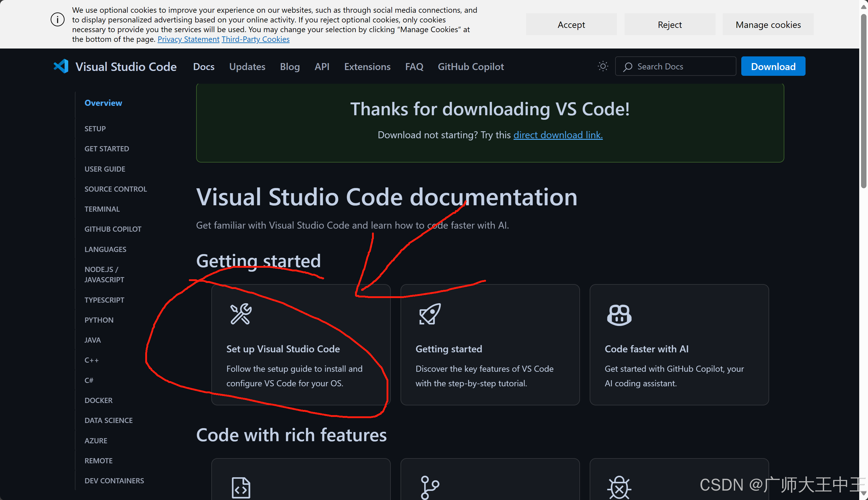Expand the GET STARTED sidebar section
868x500 pixels.
(x=107, y=149)
